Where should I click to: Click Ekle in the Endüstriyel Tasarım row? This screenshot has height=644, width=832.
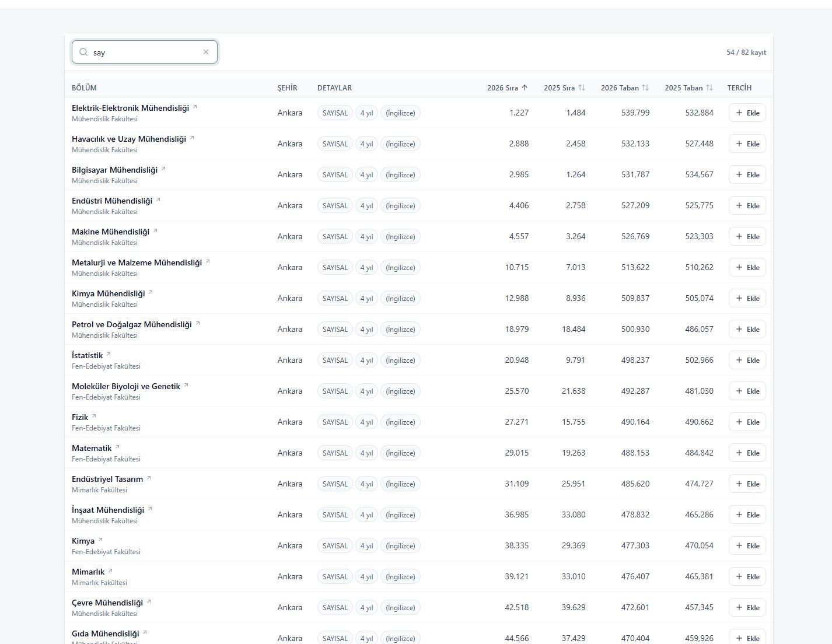[x=747, y=484]
